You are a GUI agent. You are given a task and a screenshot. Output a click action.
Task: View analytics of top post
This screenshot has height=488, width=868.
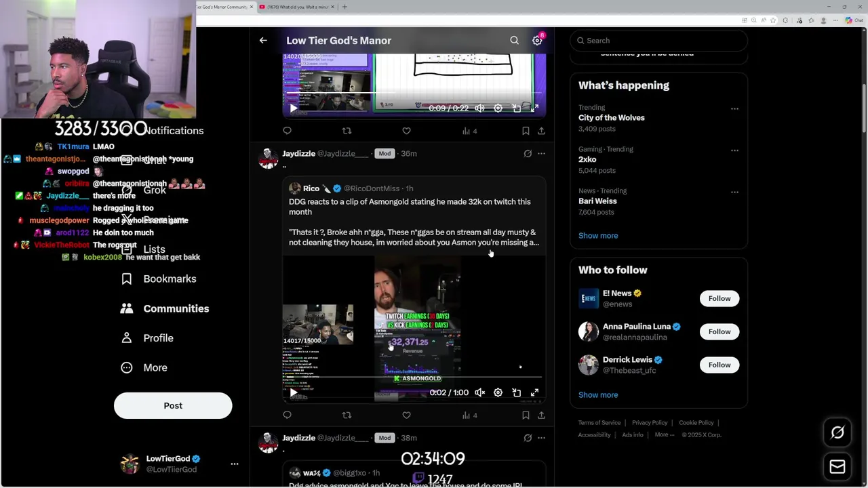pos(469,131)
